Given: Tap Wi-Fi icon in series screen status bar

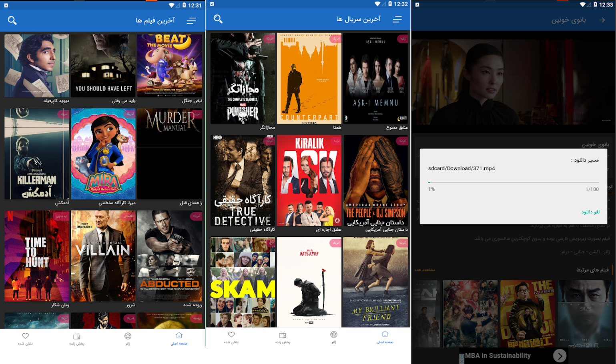Looking at the screenshot, I should [x=378, y=4].
